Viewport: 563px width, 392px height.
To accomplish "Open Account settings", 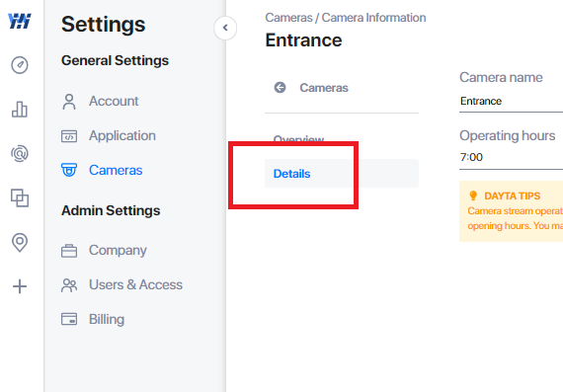I will (x=100, y=102).
